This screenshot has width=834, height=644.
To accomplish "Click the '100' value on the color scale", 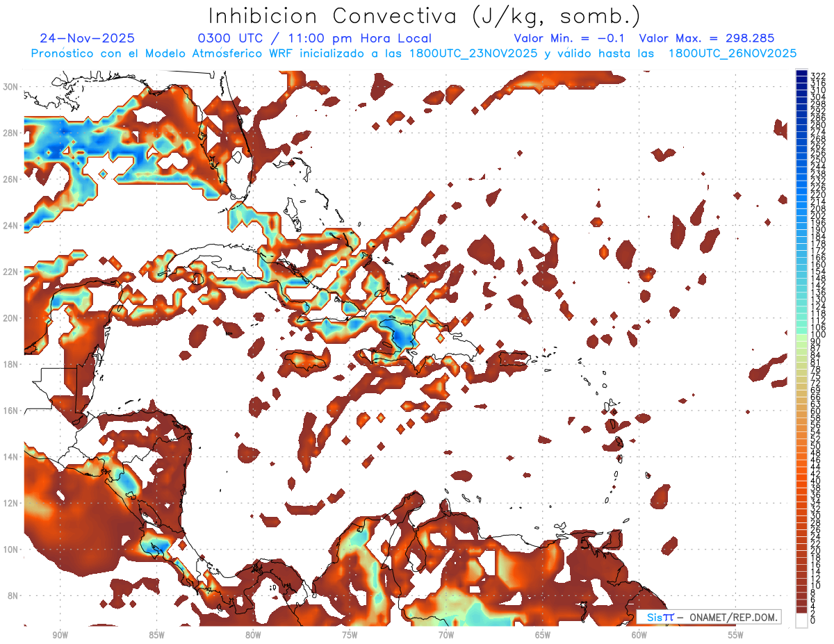I will 818,335.
